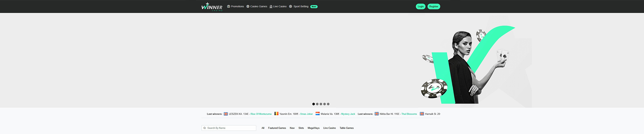The height and width of the screenshot is (134, 644).
Task: Click the UK flag beside LESZEK KA.
Action: pyautogui.click(x=226, y=114)
